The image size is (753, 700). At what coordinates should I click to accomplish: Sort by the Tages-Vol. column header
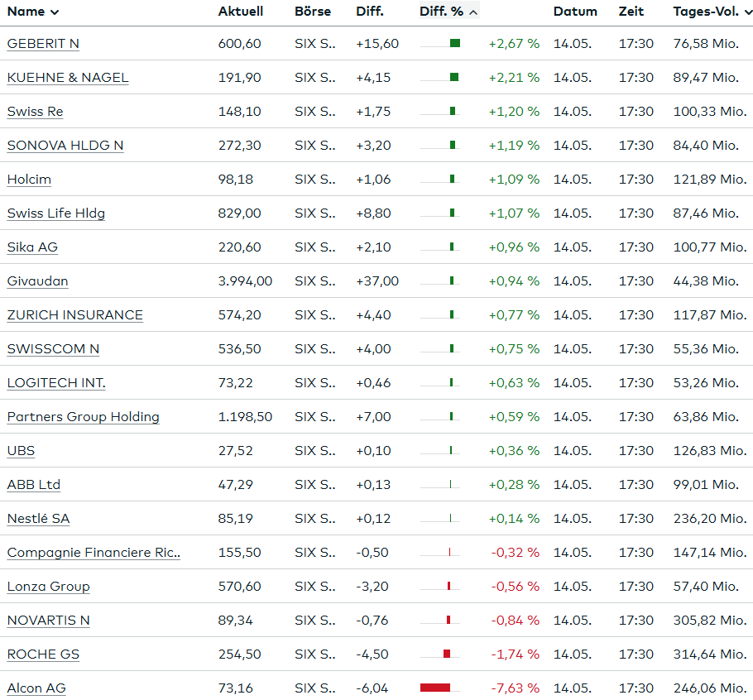[x=712, y=12]
